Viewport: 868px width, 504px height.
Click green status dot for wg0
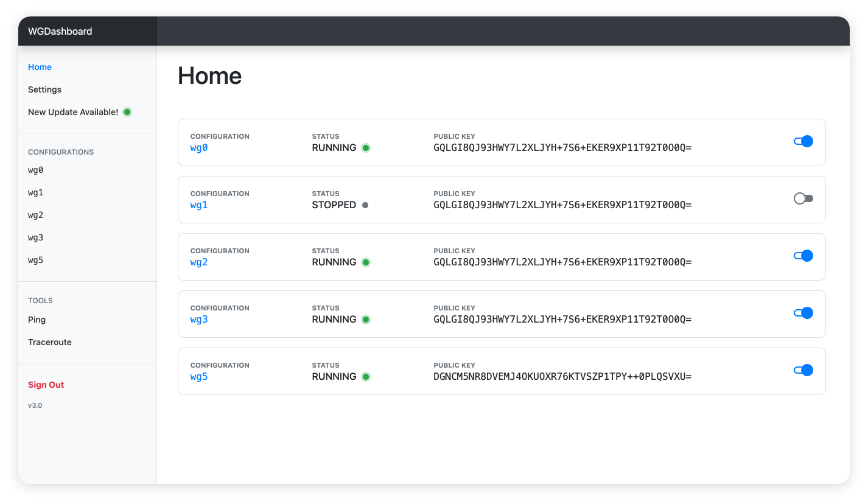366,148
